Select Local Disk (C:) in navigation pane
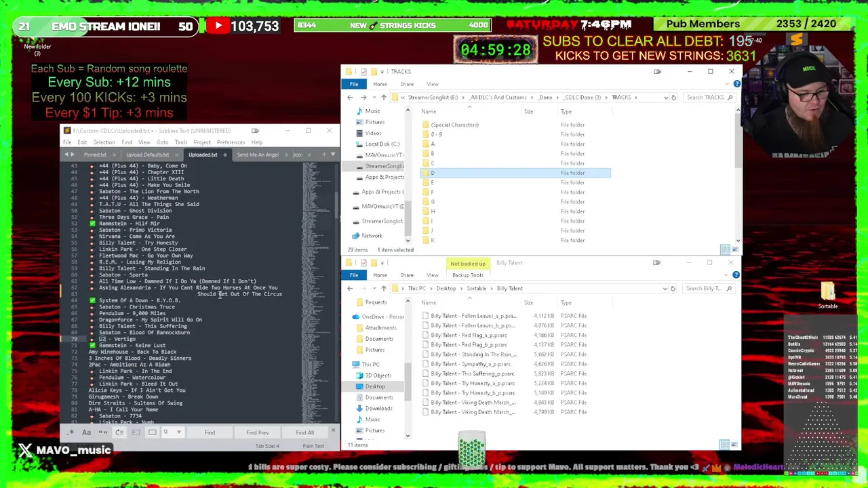 coord(382,144)
